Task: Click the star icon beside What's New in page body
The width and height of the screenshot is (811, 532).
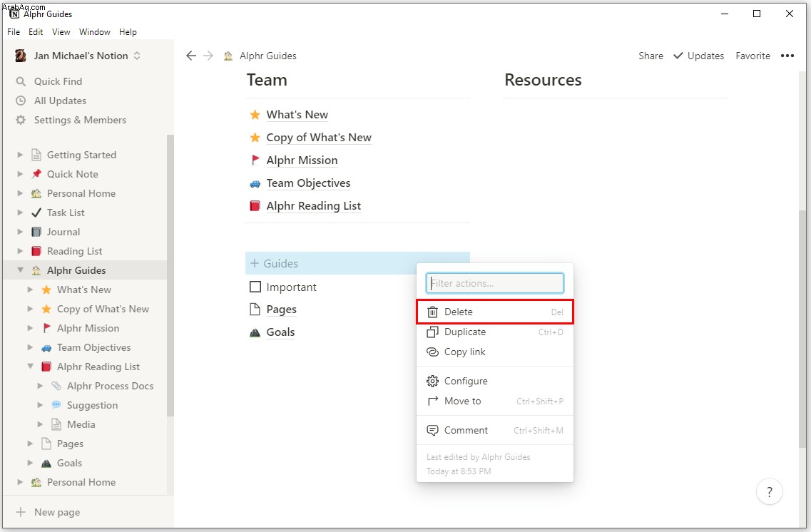Action: pyautogui.click(x=255, y=115)
